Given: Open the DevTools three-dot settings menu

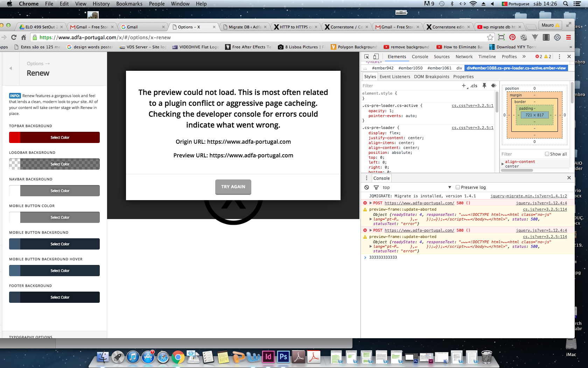Looking at the screenshot, I should point(559,56).
